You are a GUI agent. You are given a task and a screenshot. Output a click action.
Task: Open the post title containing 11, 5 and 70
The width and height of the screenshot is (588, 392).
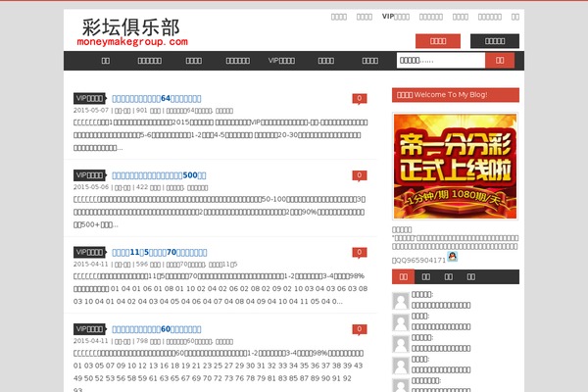click(x=160, y=253)
